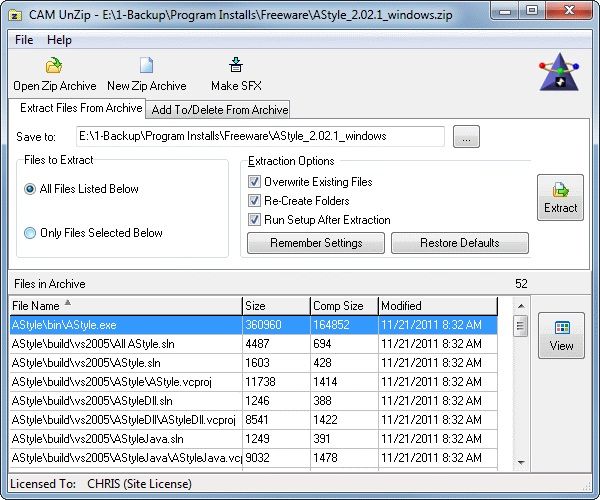Switch to Add To/Delete From Archive tab
Viewport: 600px width, 500px height.
click(x=219, y=109)
